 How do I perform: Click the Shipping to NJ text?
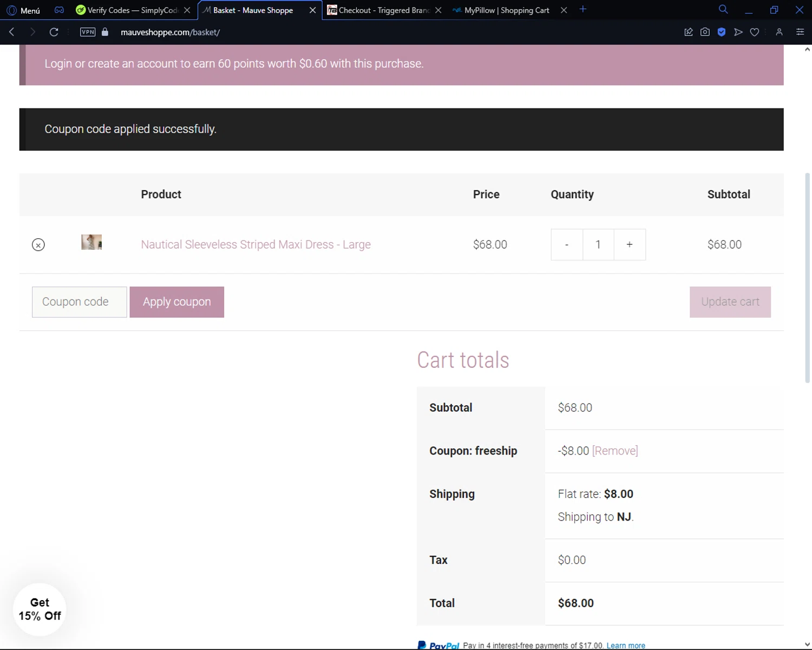pyautogui.click(x=595, y=517)
